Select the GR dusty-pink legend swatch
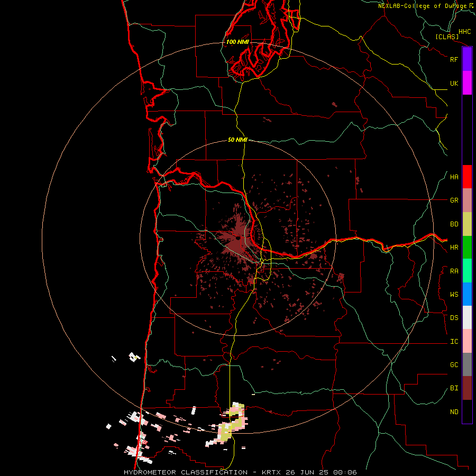Screen dimensions: 476x476 coord(467,200)
